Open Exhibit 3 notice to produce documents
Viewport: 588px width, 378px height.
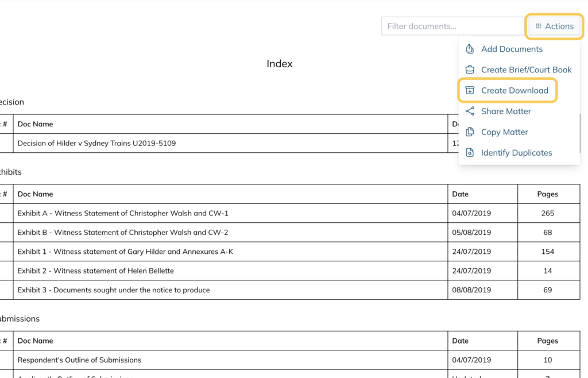(x=114, y=290)
